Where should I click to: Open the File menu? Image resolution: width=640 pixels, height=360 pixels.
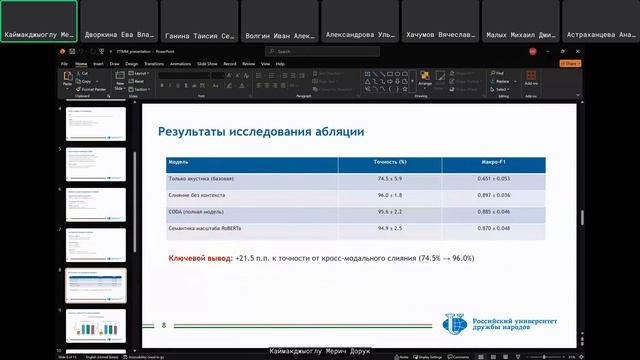(64, 64)
